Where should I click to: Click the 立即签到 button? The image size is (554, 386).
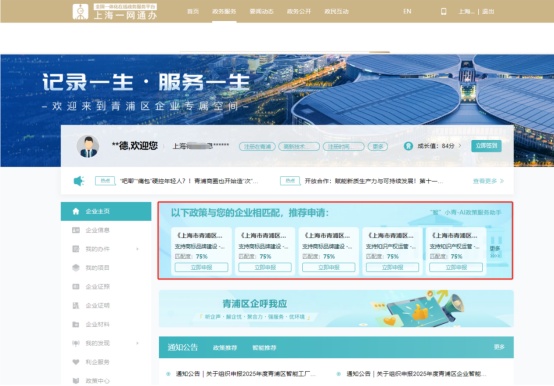coord(486,146)
